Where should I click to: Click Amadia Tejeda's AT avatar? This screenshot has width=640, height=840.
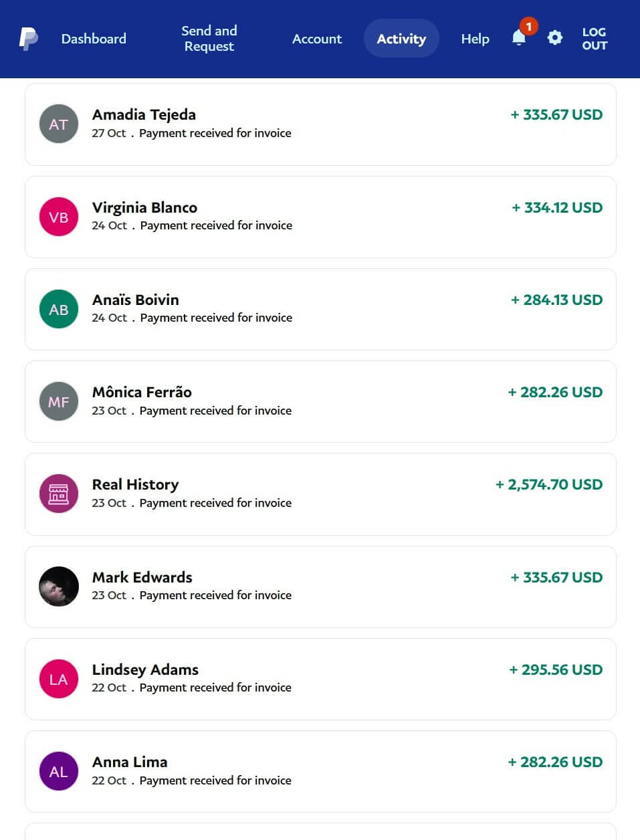[59, 124]
